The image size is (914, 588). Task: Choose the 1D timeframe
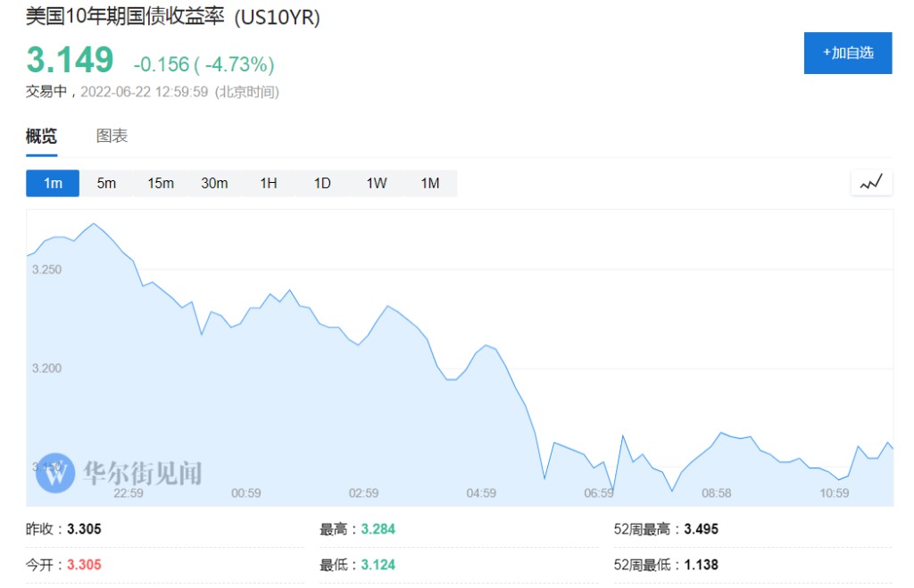point(322,183)
